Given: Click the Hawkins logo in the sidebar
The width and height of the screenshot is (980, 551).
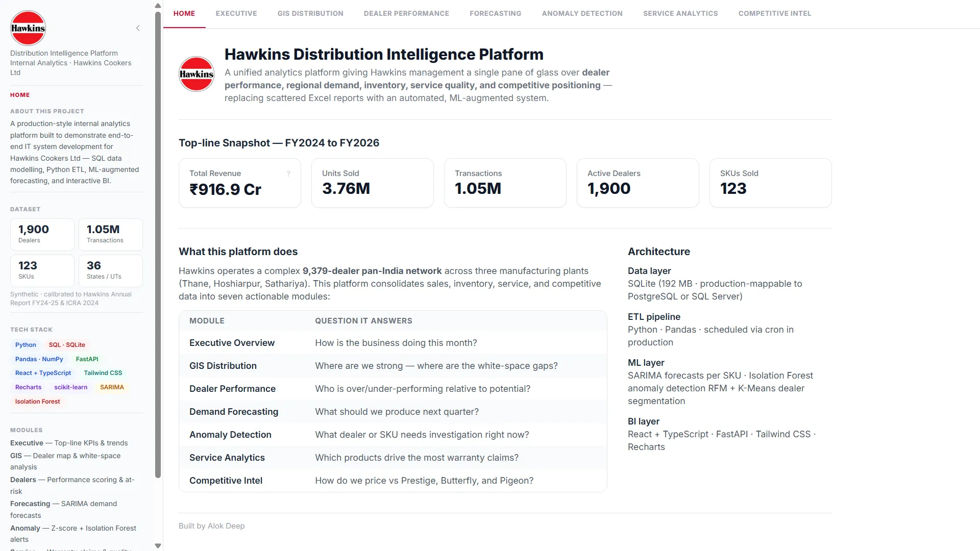Looking at the screenshot, I should coord(28,28).
